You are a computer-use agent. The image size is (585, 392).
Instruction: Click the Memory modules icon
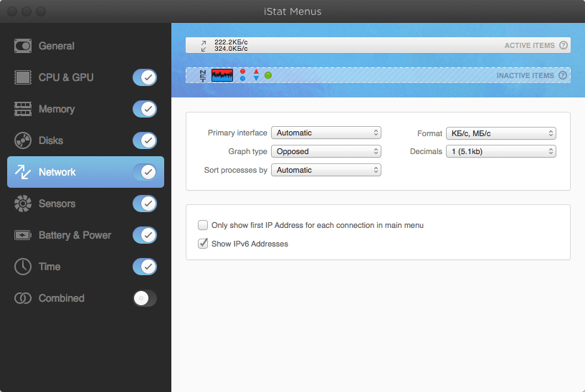(23, 109)
